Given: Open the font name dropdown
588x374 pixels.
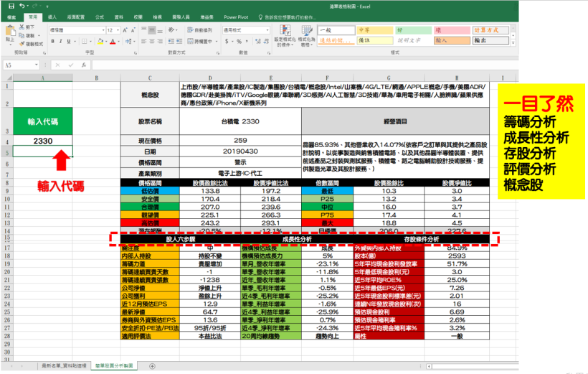Looking at the screenshot, I should tap(103, 30).
